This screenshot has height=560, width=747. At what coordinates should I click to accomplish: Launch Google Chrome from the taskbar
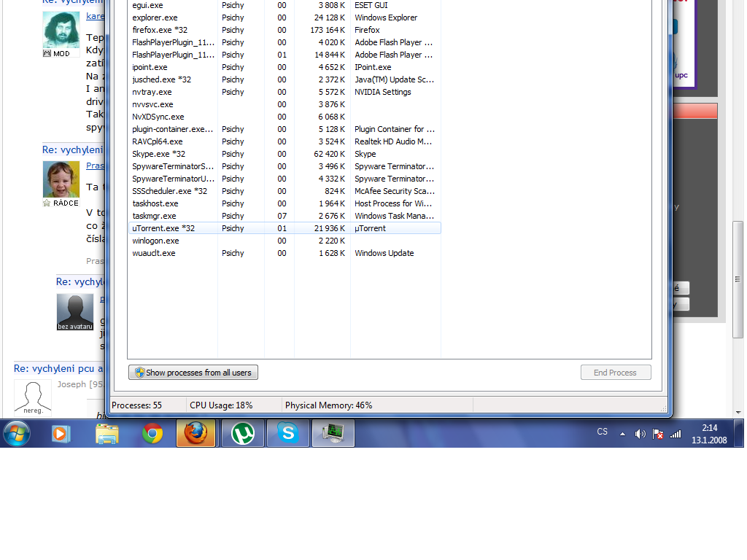pyautogui.click(x=152, y=434)
